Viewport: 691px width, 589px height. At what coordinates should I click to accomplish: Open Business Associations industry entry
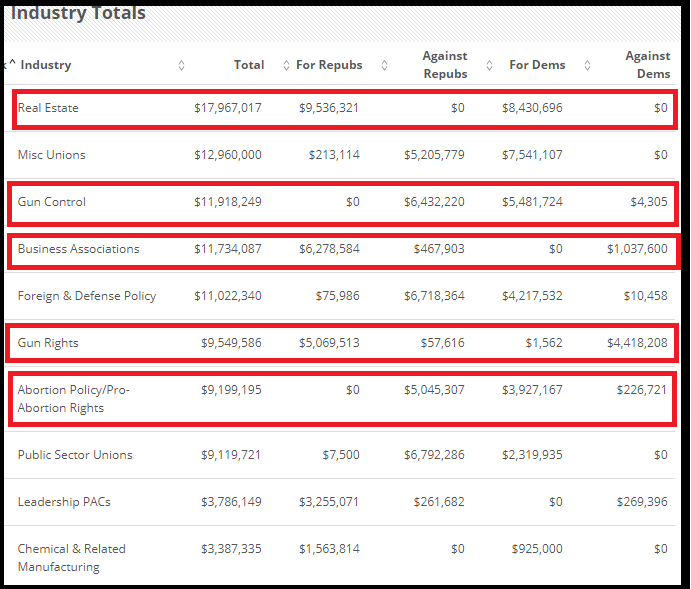coord(79,249)
